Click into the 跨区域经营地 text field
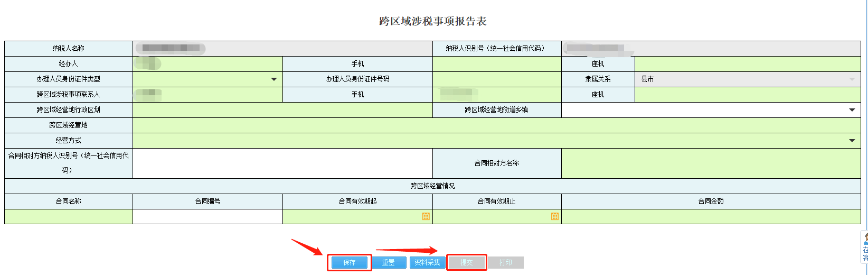 coord(496,125)
